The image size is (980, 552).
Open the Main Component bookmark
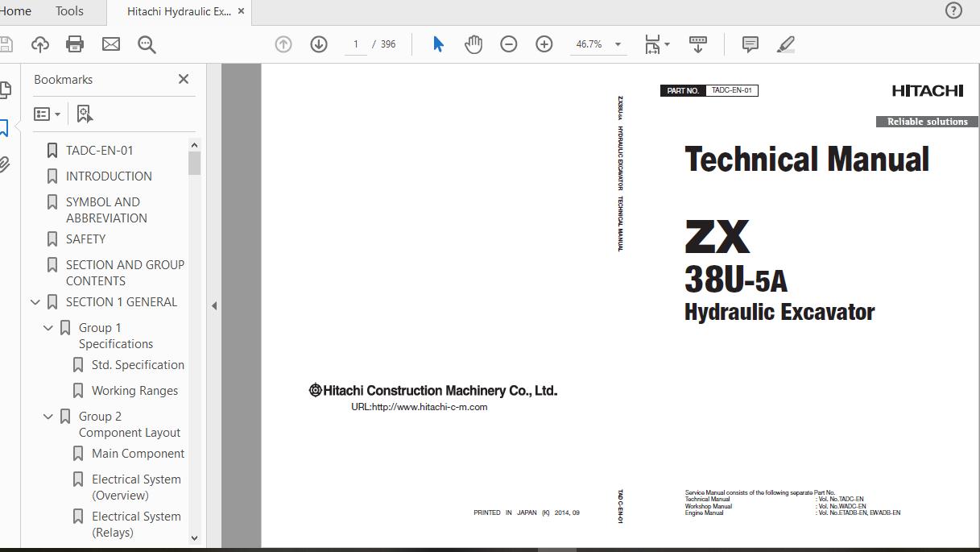138,454
